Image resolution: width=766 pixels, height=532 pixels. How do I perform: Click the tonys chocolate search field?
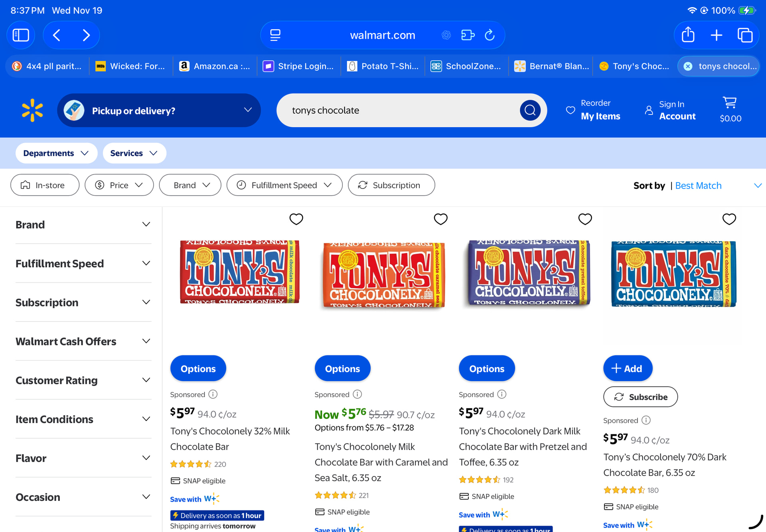pyautogui.click(x=399, y=110)
